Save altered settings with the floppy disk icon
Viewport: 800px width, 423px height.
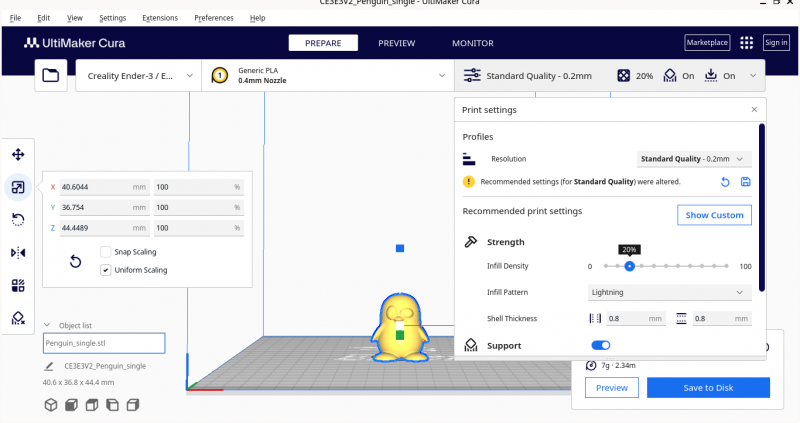click(x=745, y=181)
